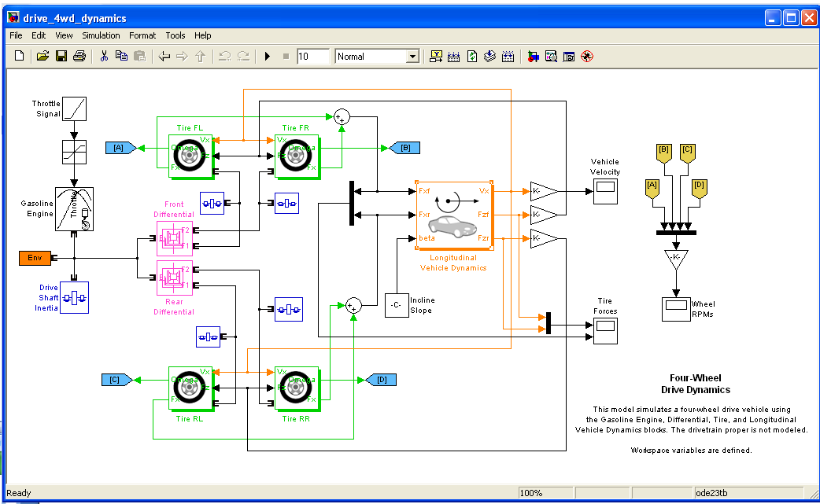Save the model with the floppy disk icon
Screen dimensions: 820x504
click(x=61, y=56)
